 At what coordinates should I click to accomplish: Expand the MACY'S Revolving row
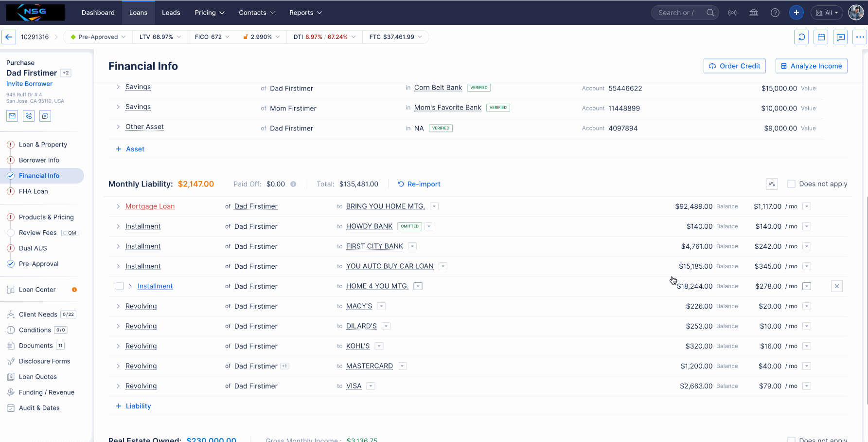click(118, 306)
